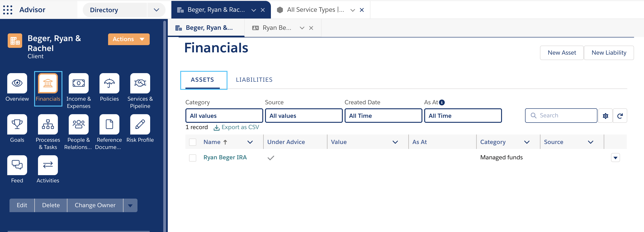Open Reference Documents page icon
This screenshot has width=644, height=232.
click(109, 124)
